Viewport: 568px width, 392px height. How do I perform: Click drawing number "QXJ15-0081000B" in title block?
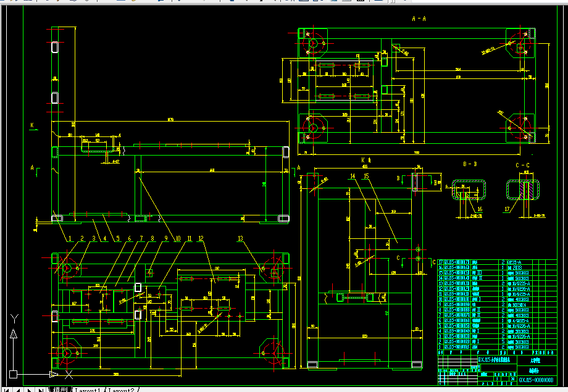coord(536,380)
